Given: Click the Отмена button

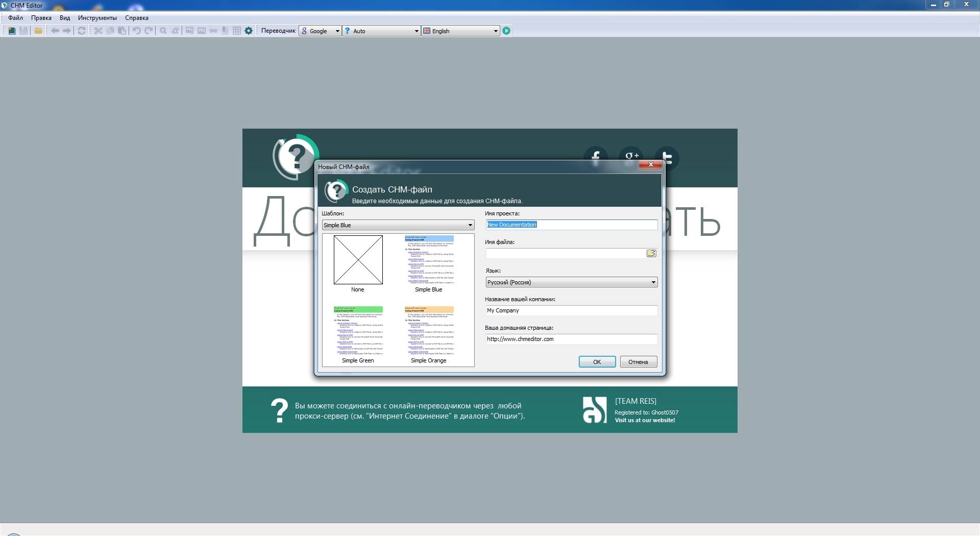Looking at the screenshot, I should click(x=638, y=362).
